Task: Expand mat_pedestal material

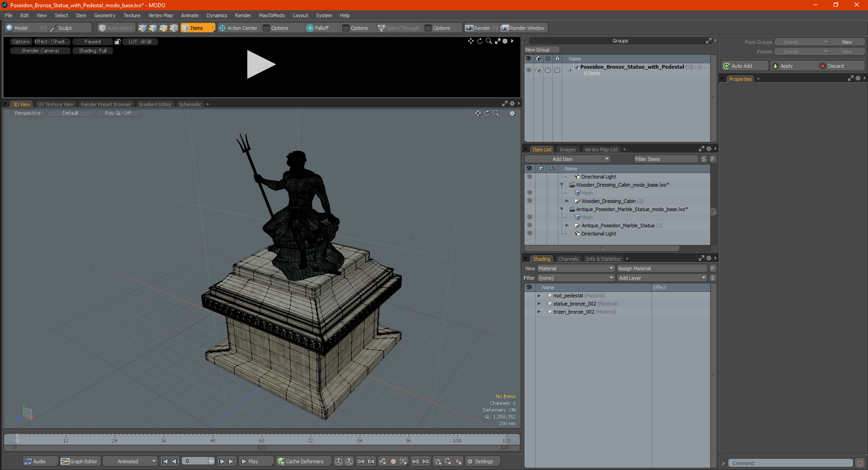Action: [x=539, y=296]
